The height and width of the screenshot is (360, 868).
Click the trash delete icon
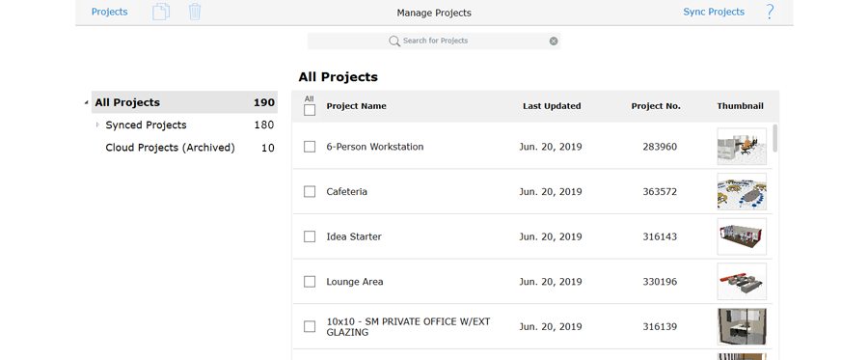tap(195, 12)
